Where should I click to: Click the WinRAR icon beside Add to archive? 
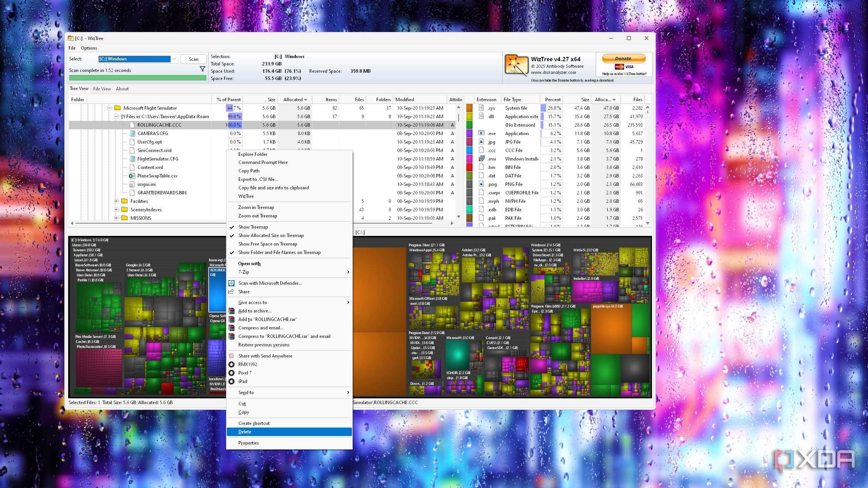coord(231,311)
